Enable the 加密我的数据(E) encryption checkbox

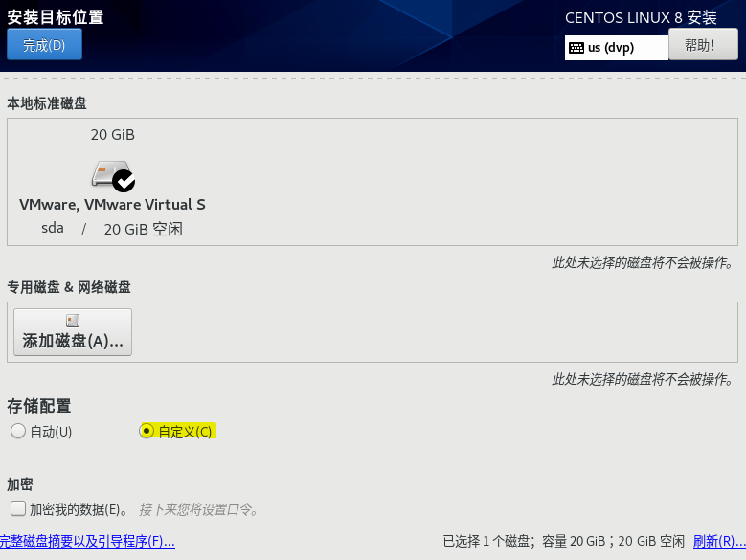click(x=18, y=508)
